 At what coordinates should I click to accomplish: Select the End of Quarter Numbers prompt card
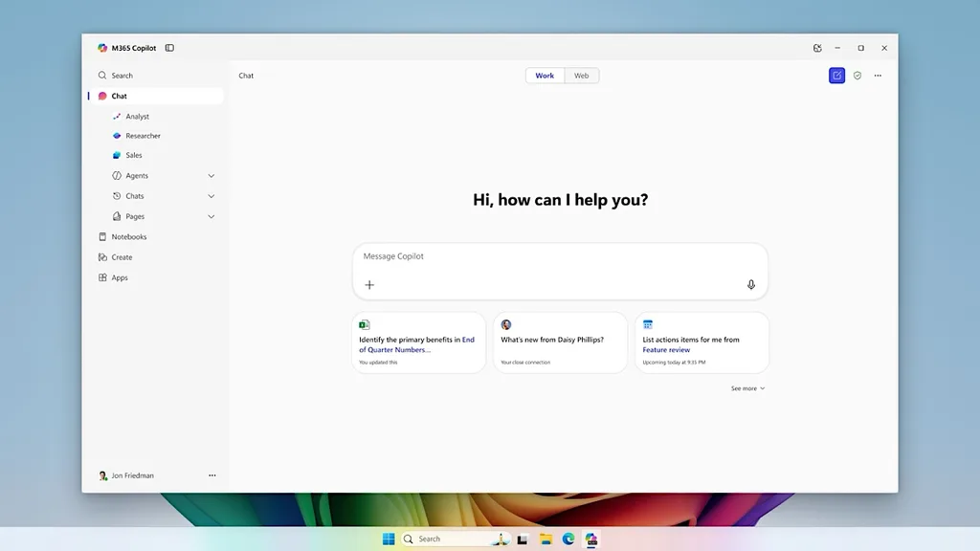point(419,343)
